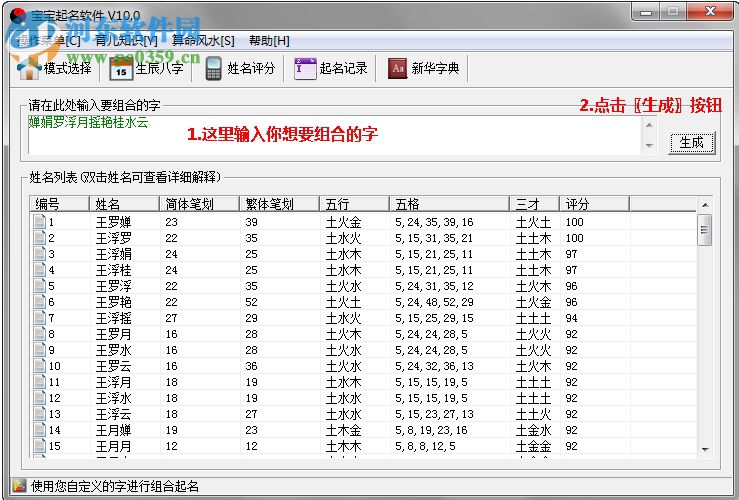
Task: Sort by the 五行 column header
Action: tap(354, 204)
